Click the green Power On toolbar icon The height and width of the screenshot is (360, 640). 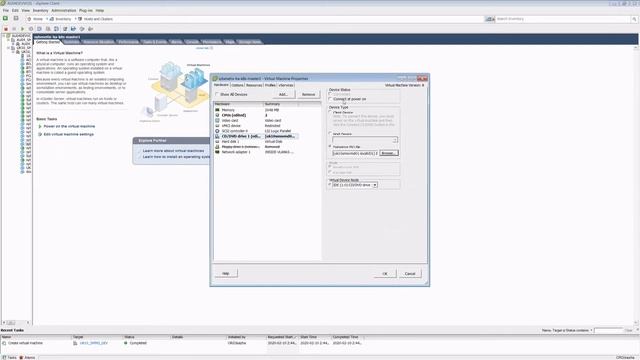[x=22, y=29]
